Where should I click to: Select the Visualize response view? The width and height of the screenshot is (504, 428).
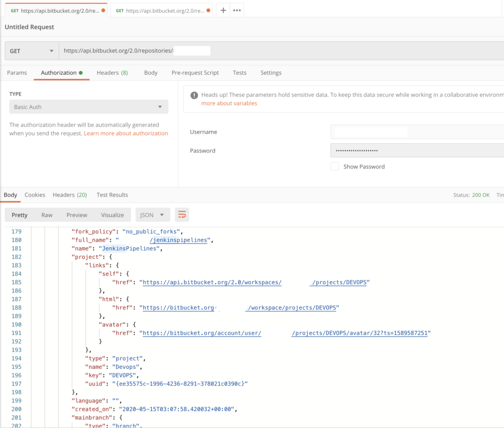[x=112, y=215]
